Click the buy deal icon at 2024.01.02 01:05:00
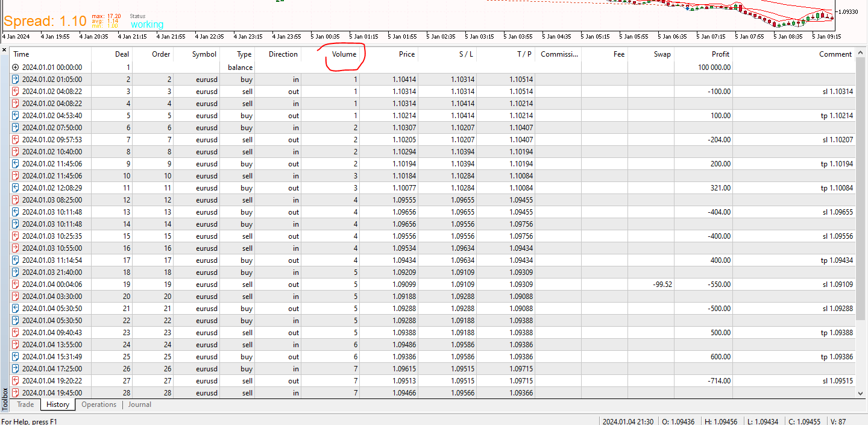 pyautogui.click(x=16, y=80)
